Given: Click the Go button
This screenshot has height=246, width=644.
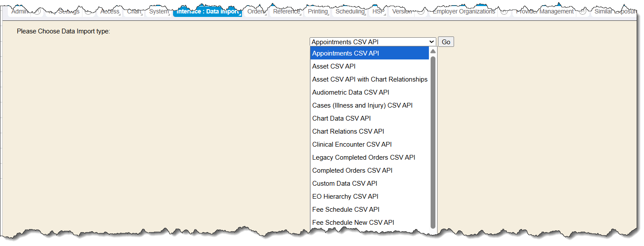Looking at the screenshot, I should pyautogui.click(x=446, y=42).
